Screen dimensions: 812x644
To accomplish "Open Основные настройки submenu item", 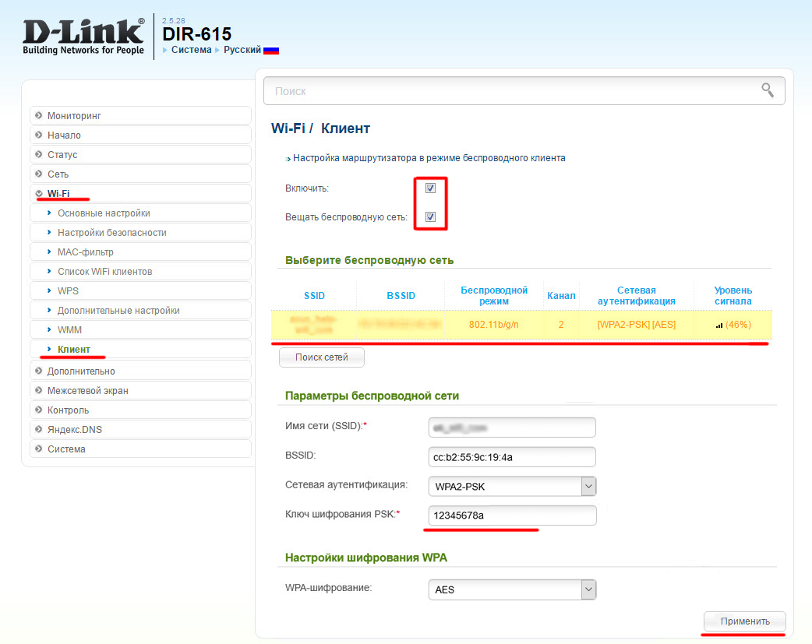I will [x=141, y=213].
